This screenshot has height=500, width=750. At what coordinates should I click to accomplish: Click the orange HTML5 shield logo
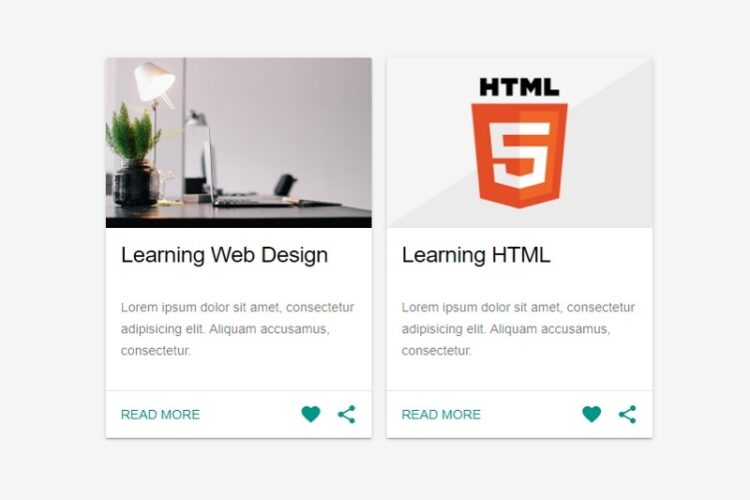[519, 156]
